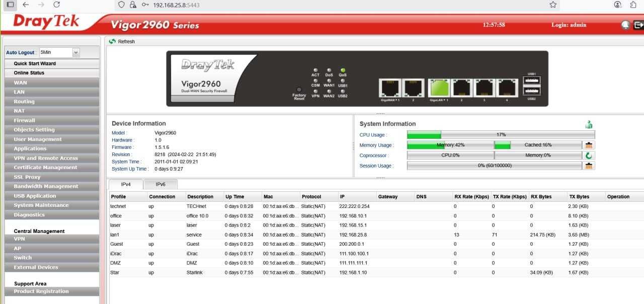
Task: Expand the User Management menu
Action: click(52, 139)
